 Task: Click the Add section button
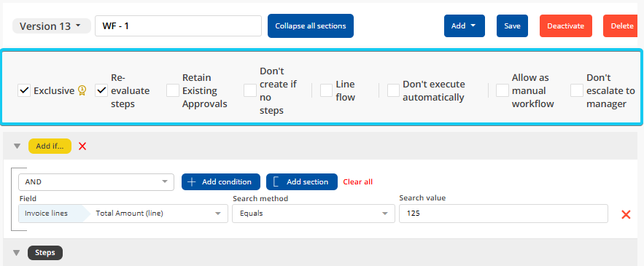click(x=302, y=182)
